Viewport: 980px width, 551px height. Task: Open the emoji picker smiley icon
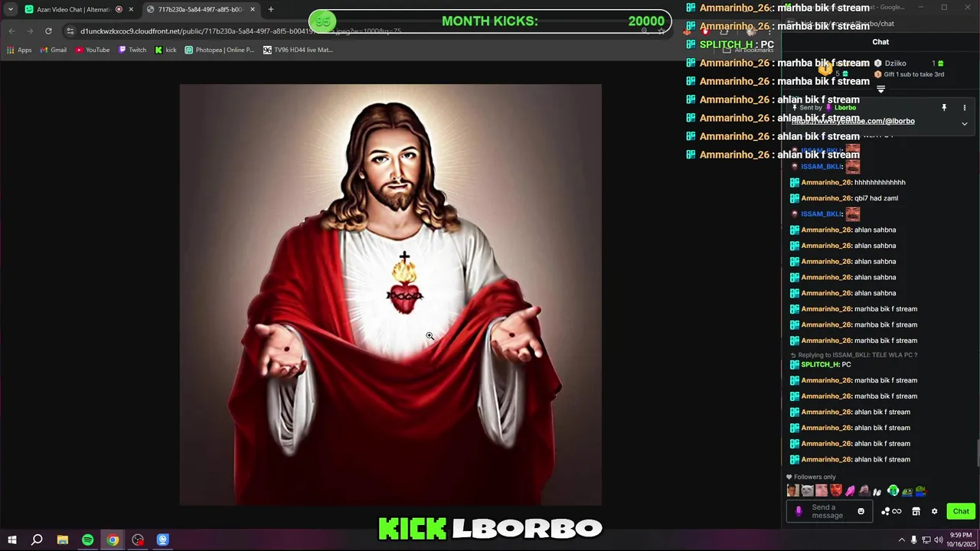tap(861, 511)
